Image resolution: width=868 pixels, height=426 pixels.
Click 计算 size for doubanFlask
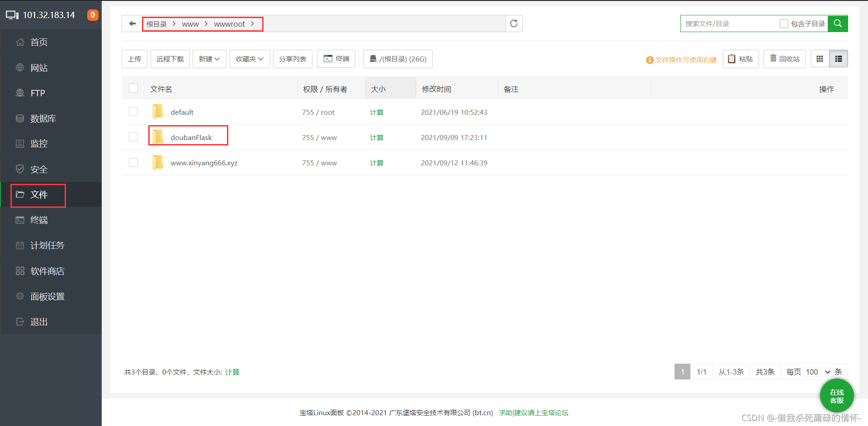pyautogui.click(x=377, y=137)
